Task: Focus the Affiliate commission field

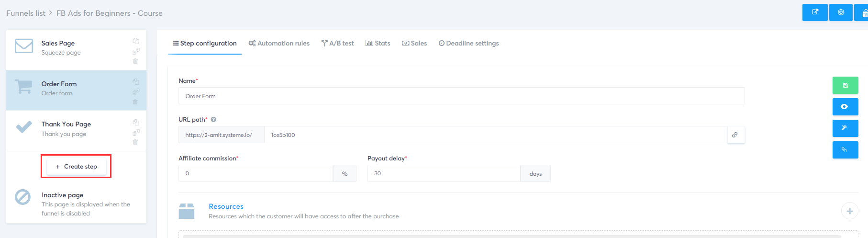Action: [x=256, y=173]
